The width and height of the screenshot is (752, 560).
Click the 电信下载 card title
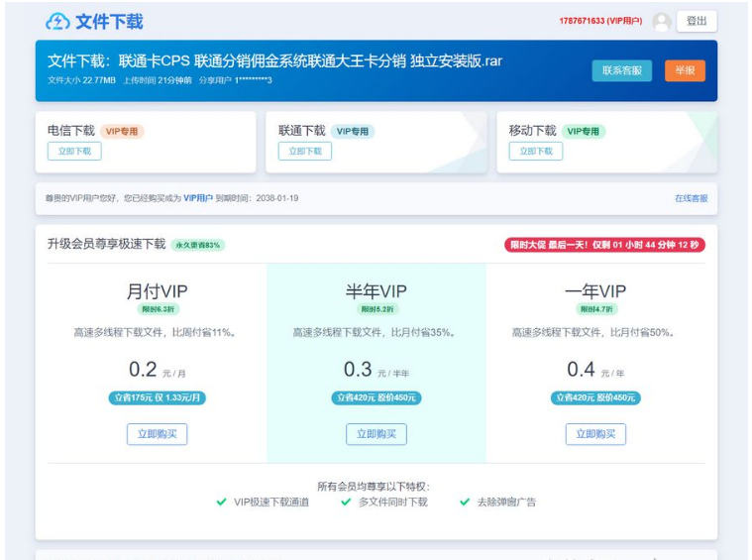[71, 131]
